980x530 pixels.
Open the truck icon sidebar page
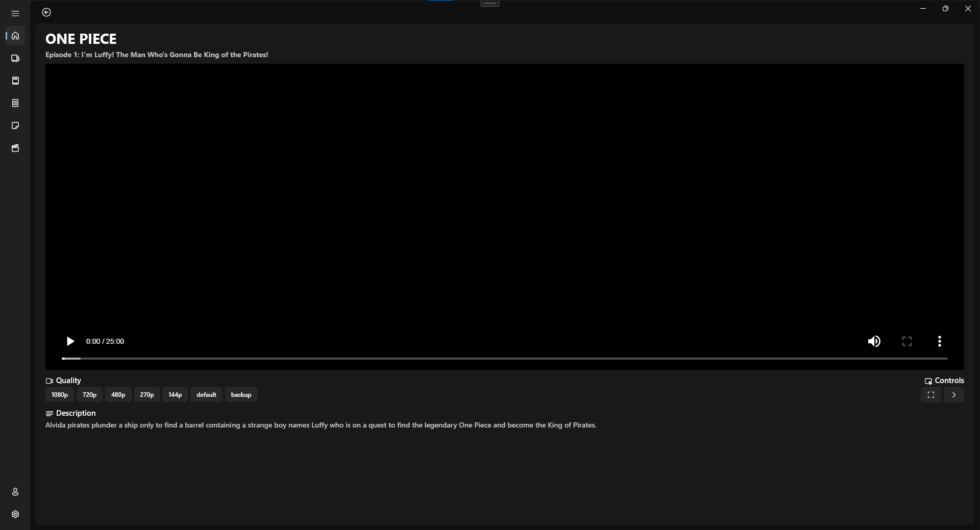15,58
